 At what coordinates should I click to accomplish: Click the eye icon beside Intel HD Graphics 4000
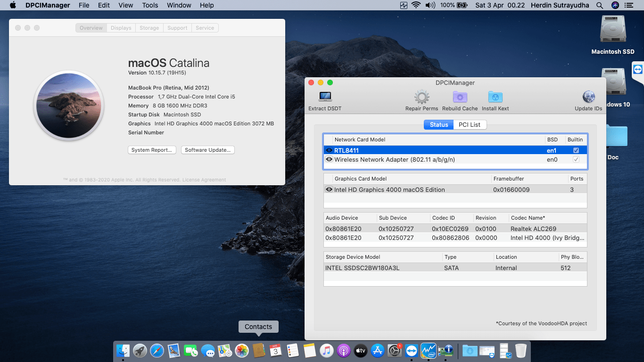329,189
